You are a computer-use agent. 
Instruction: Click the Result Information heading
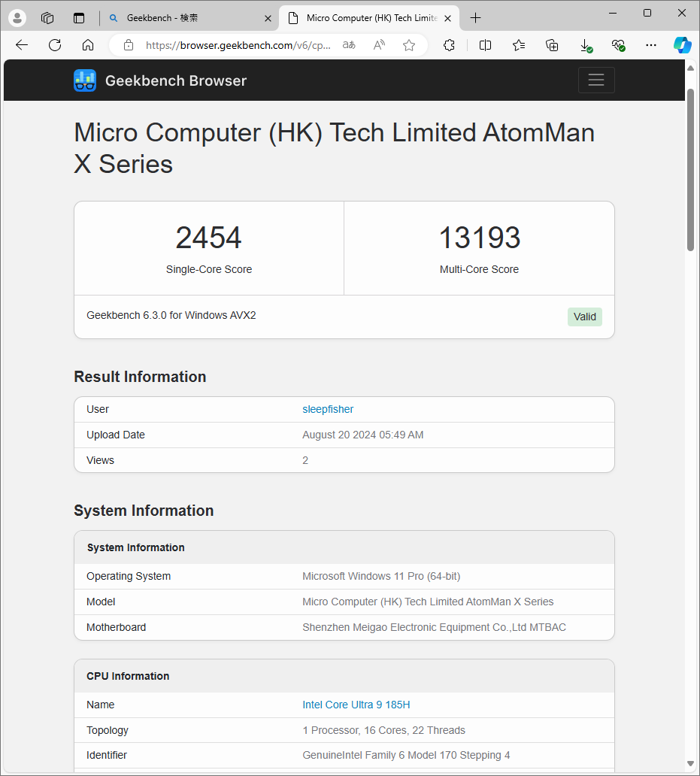click(140, 377)
